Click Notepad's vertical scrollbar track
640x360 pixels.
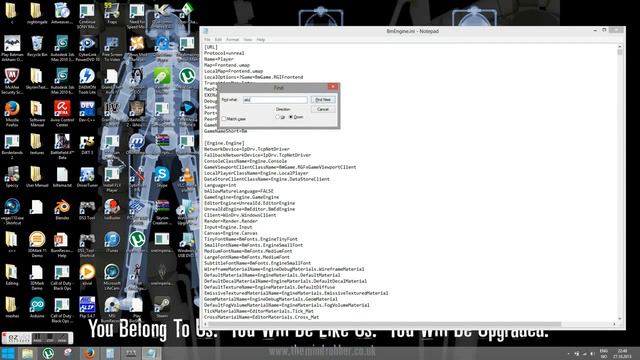[x=620, y=184]
